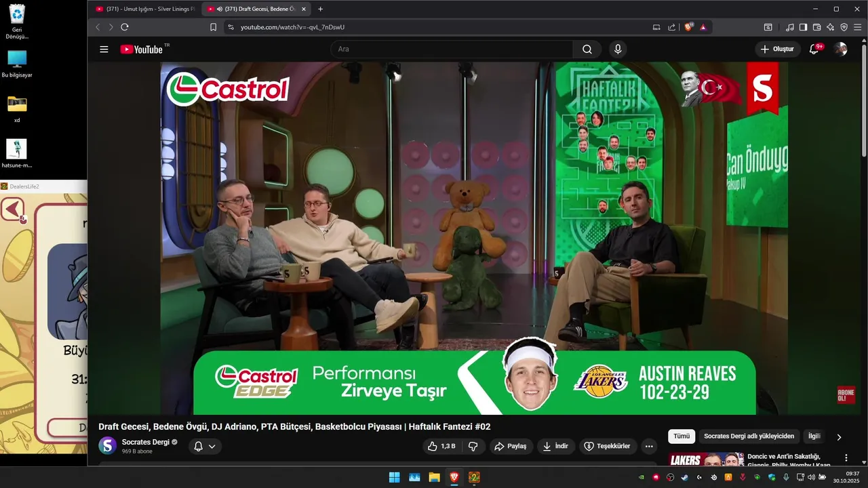Click the share icon in address bar
This screenshot has height=488, width=868.
coord(671,27)
